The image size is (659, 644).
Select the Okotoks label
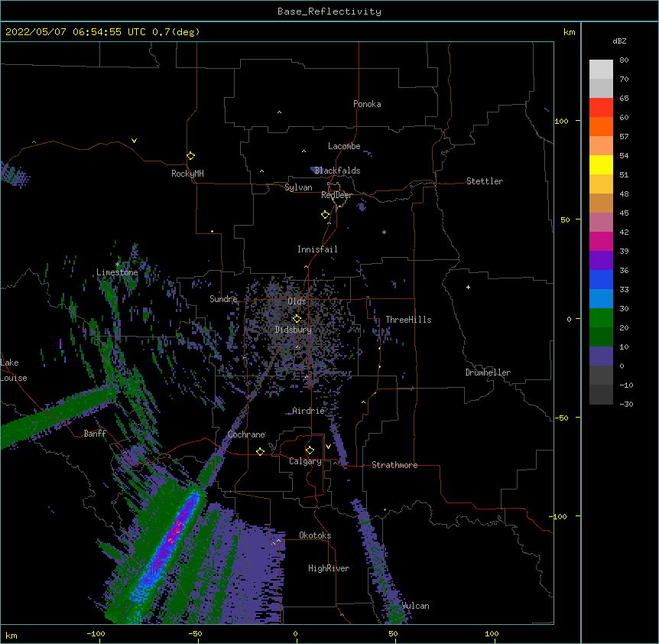[315, 535]
